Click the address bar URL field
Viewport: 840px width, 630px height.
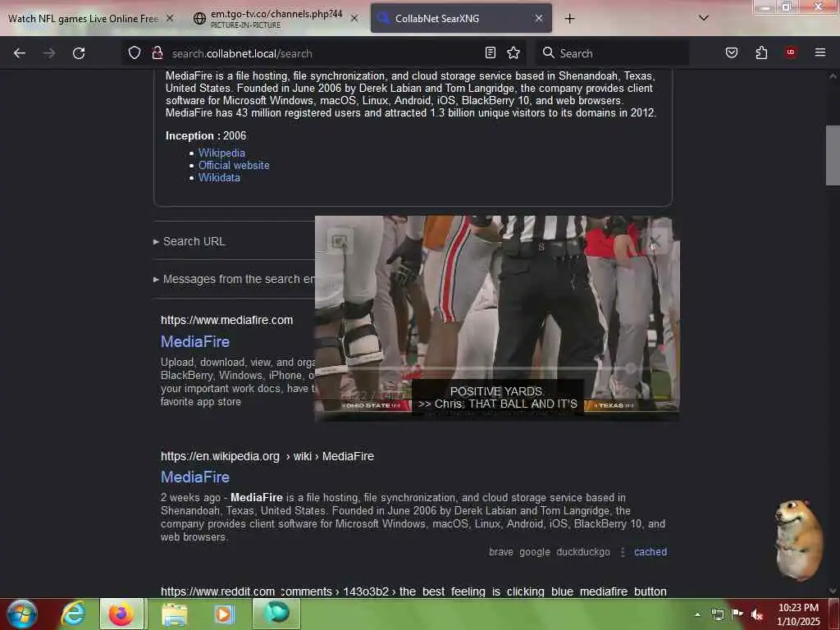[x=324, y=53]
